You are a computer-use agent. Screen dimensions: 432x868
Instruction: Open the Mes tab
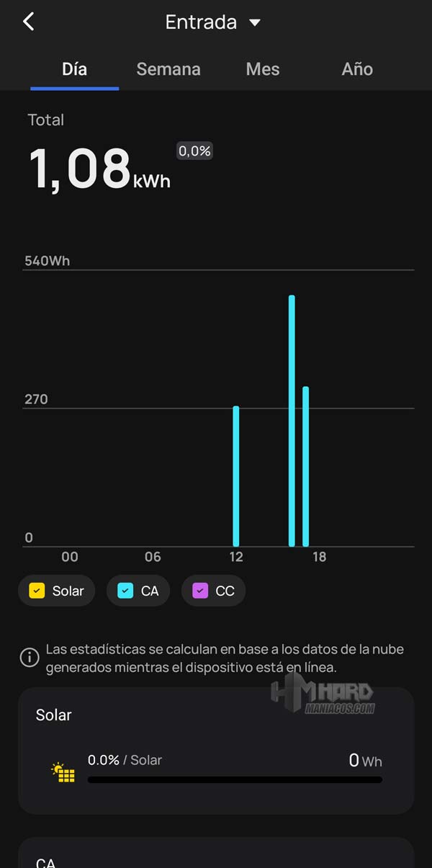click(263, 69)
